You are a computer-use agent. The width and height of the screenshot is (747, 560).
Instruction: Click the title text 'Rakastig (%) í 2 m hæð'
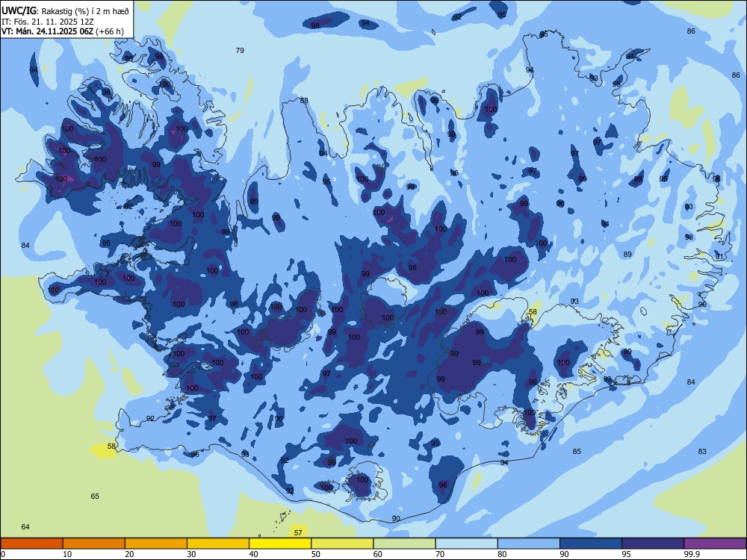[x=85, y=11]
